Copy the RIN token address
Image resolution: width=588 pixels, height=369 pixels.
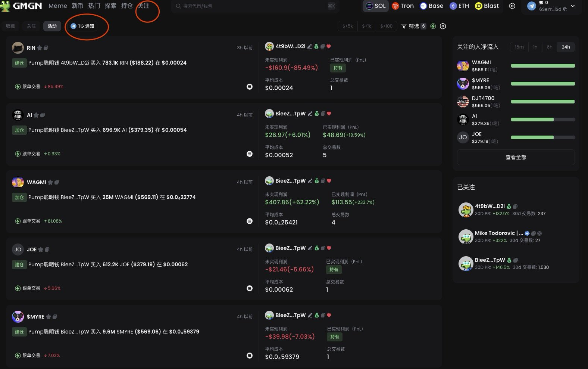click(46, 48)
